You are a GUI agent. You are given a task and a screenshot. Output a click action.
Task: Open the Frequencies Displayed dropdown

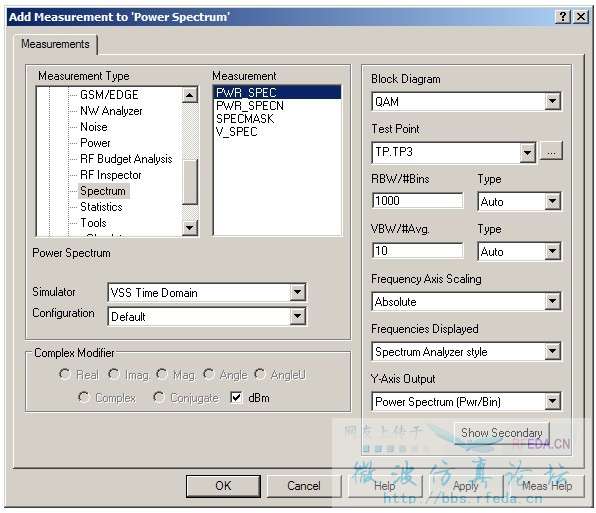click(x=552, y=351)
